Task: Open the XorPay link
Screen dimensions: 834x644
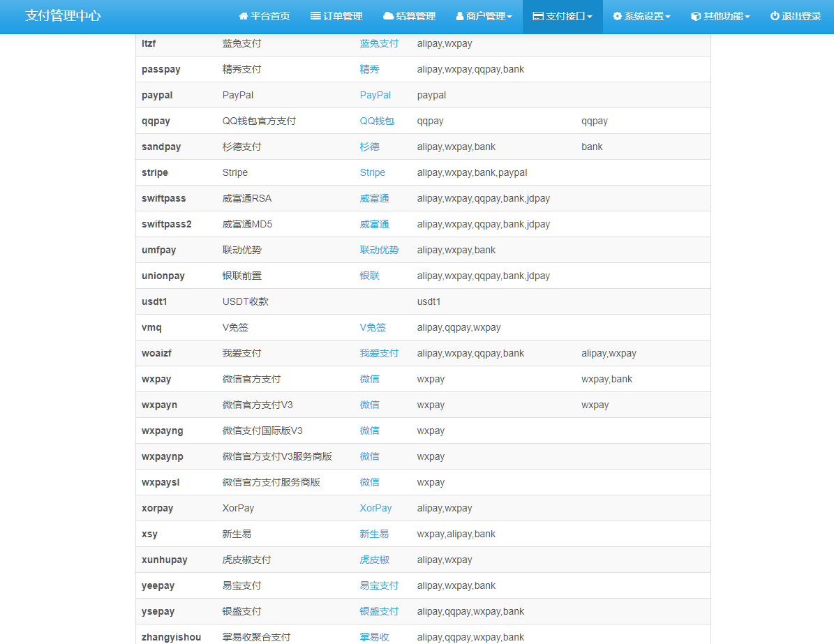Action: pyautogui.click(x=375, y=508)
